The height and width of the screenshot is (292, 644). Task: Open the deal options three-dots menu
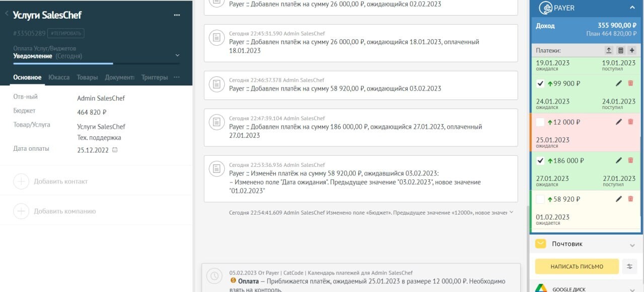(x=177, y=15)
